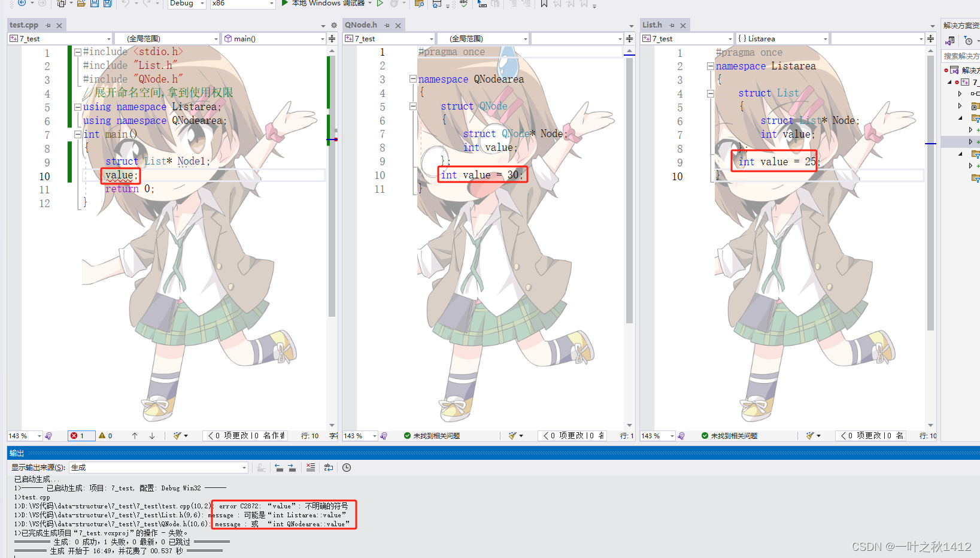Clear all output with the red-X list icon
The width and height of the screenshot is (980, 558).
311,468
